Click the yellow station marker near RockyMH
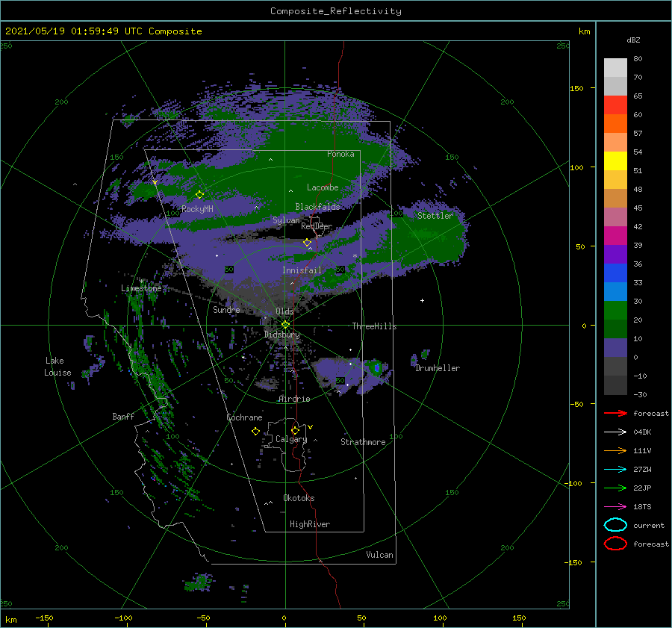 coord(199,195)
